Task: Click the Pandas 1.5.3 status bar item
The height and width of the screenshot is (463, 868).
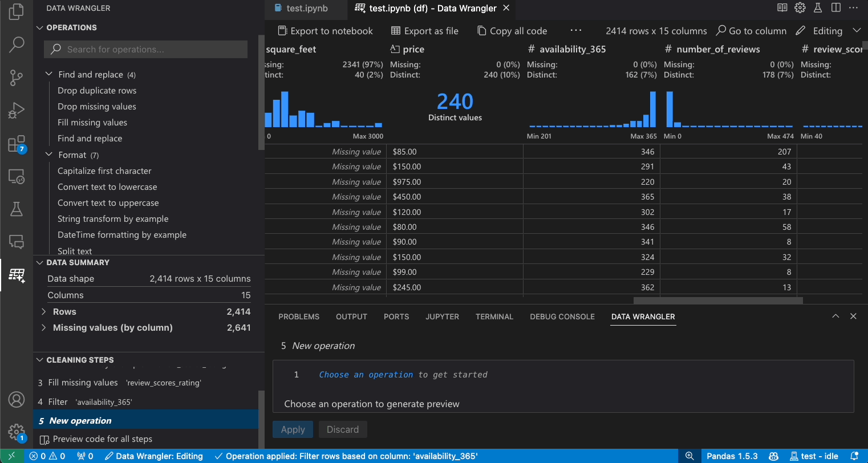Action: (732, 456)
